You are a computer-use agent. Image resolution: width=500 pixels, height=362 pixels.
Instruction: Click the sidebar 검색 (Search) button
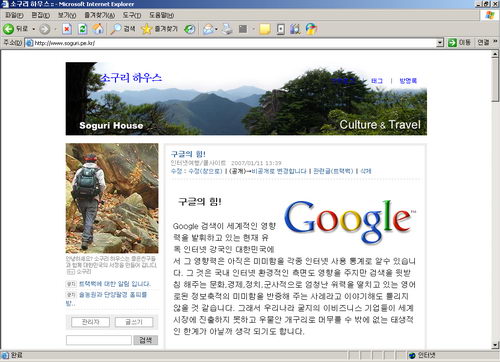pos(145,340)
